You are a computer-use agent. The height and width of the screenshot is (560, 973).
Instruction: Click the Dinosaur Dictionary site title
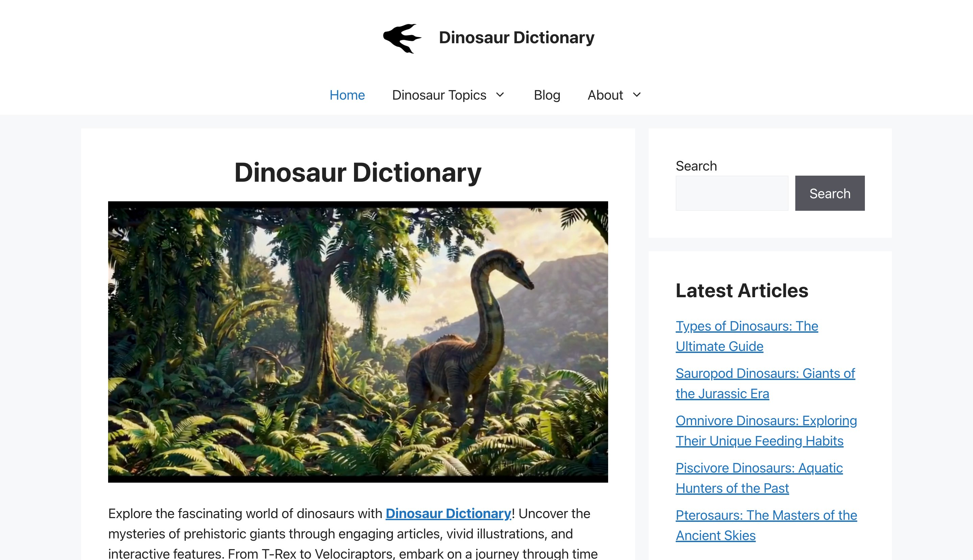click(x=516, y=37)
